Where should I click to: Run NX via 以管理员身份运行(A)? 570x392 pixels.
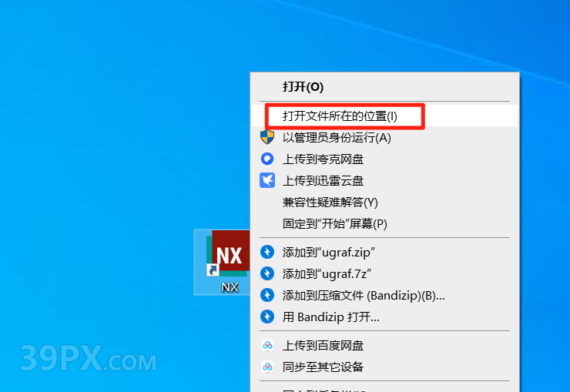pos(337,137)
